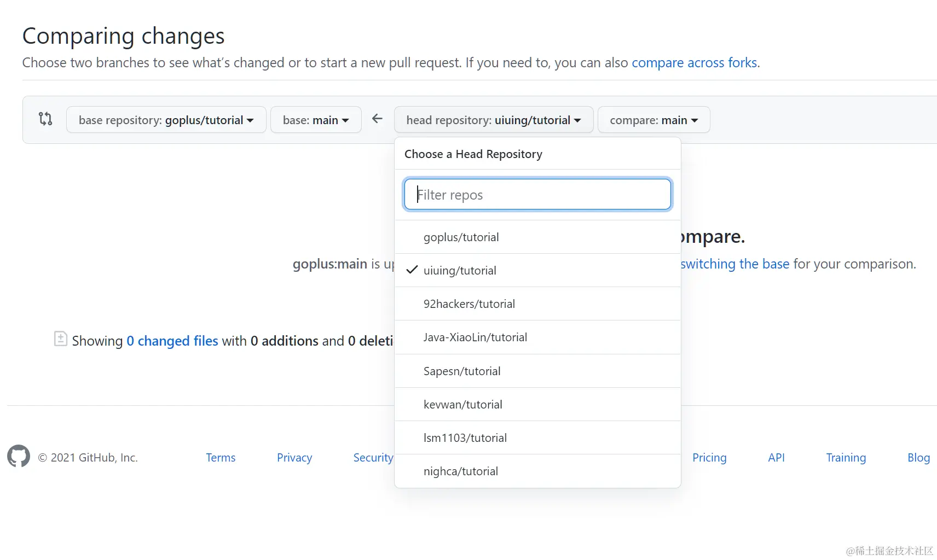Click the left arrow between base and head

click(x=377, y=119)
